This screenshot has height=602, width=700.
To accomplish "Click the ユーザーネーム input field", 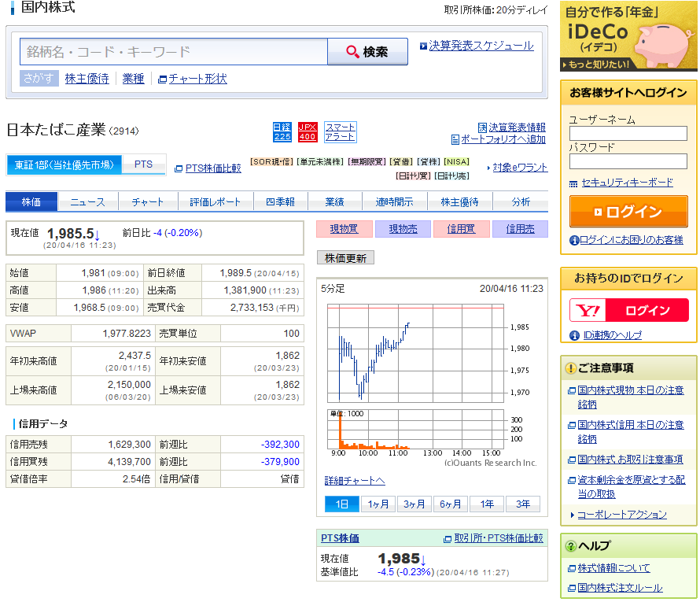I will [628, 134].
